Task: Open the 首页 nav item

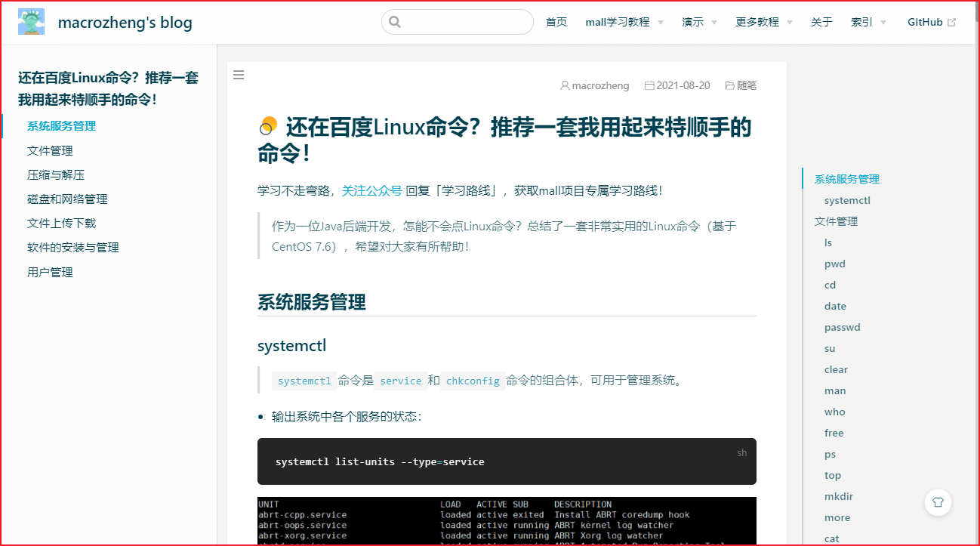Action: [556, 22]
